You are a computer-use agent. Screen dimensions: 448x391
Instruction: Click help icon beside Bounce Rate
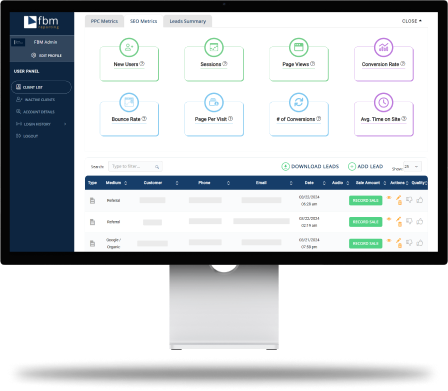pyautogui.click(x=144, y=119)
